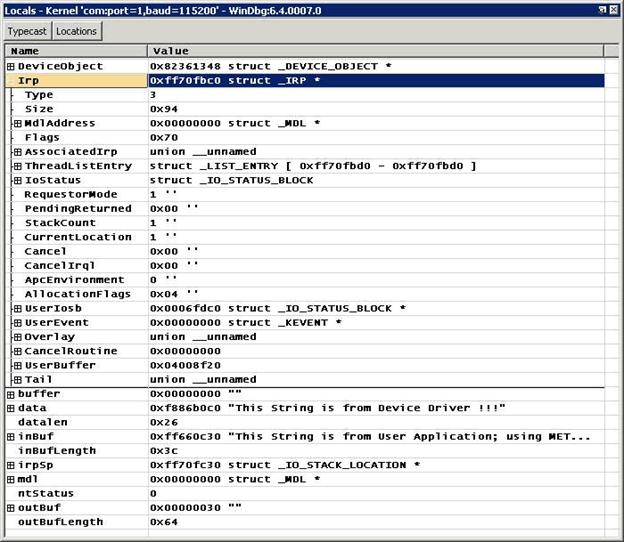The image size is (624, 542).
Task: Expand ThreadListEntry plus icon
Action: click(17, 166)
